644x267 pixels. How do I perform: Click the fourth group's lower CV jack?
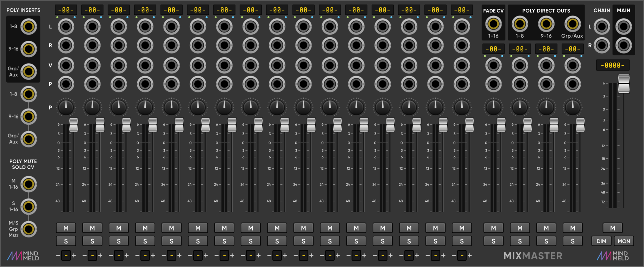[573, 84]
